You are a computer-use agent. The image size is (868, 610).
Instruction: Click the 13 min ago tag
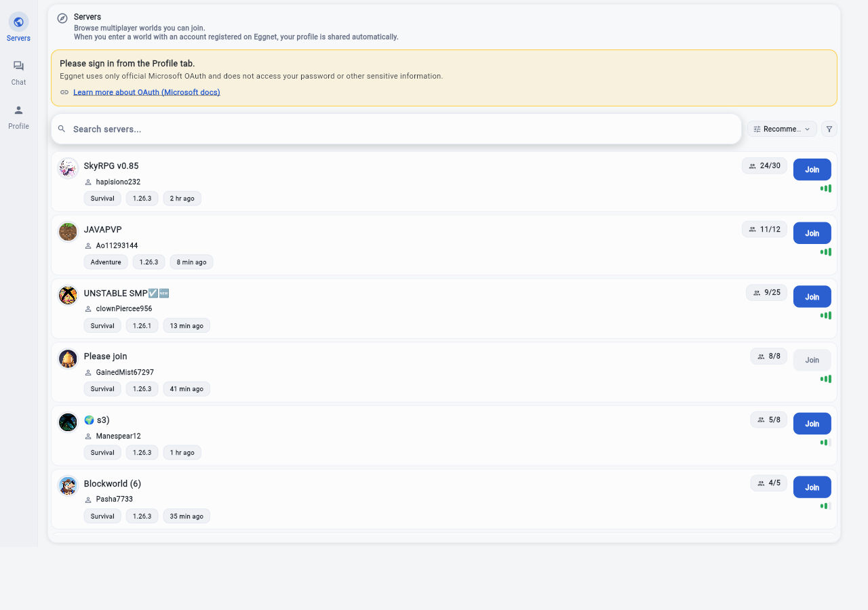point(186,326)
